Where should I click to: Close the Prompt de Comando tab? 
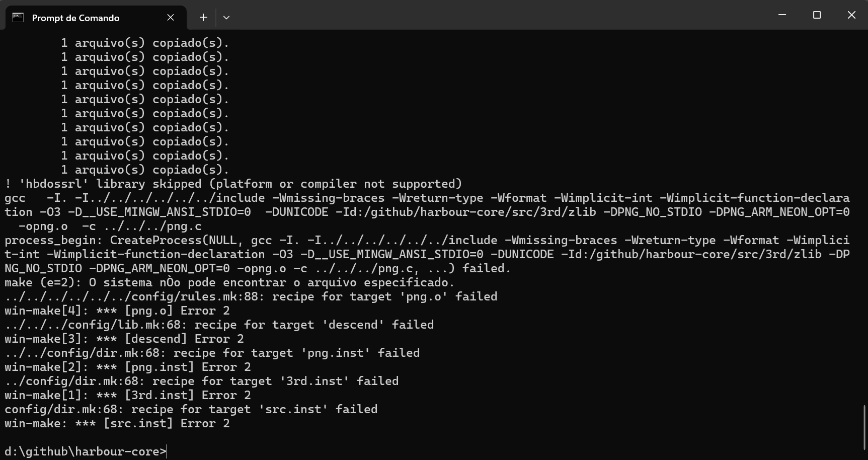pyautogui.click(x=171, y=18)
